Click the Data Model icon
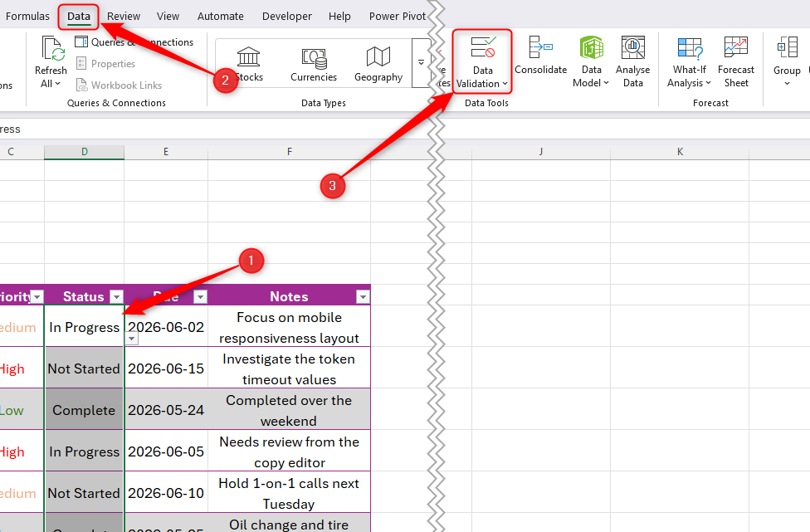810x532 pixels. tap(592, 48)
